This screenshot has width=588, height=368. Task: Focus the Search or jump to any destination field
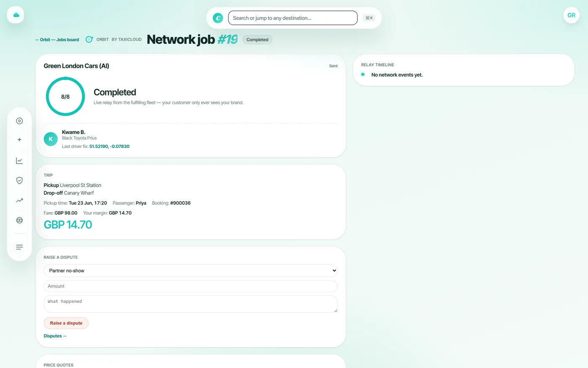click(x=293, y=18)
